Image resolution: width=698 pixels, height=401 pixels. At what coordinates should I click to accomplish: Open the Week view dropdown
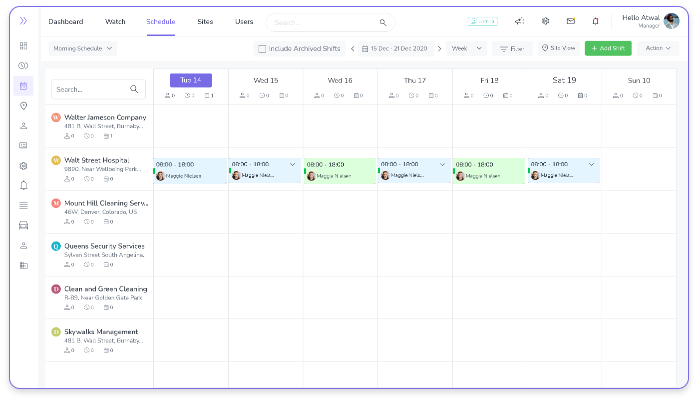[x=466, y=48]
